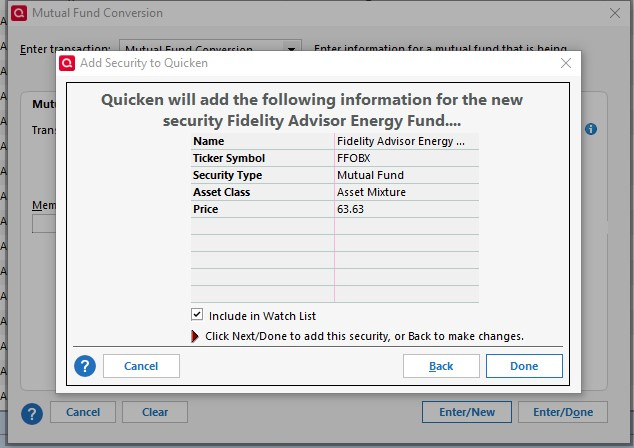Click the blue info icon in Mutual Fund Conversion
Viewport: 634px width, 448px height.
591,129
